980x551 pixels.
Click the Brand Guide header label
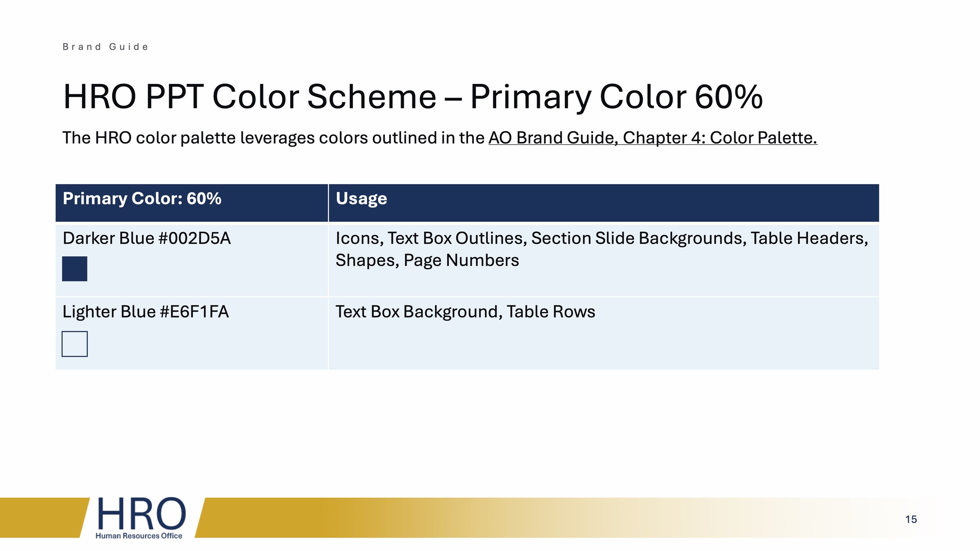pos(105,47)
